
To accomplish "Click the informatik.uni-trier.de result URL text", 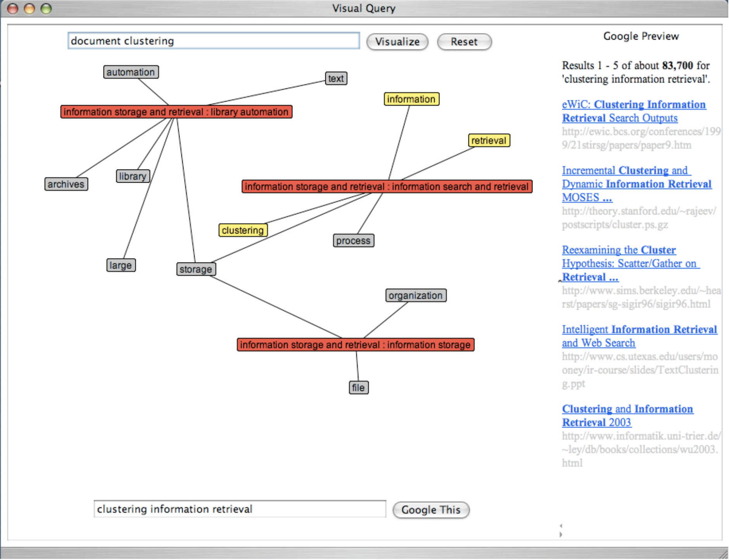I will point(641,449).
